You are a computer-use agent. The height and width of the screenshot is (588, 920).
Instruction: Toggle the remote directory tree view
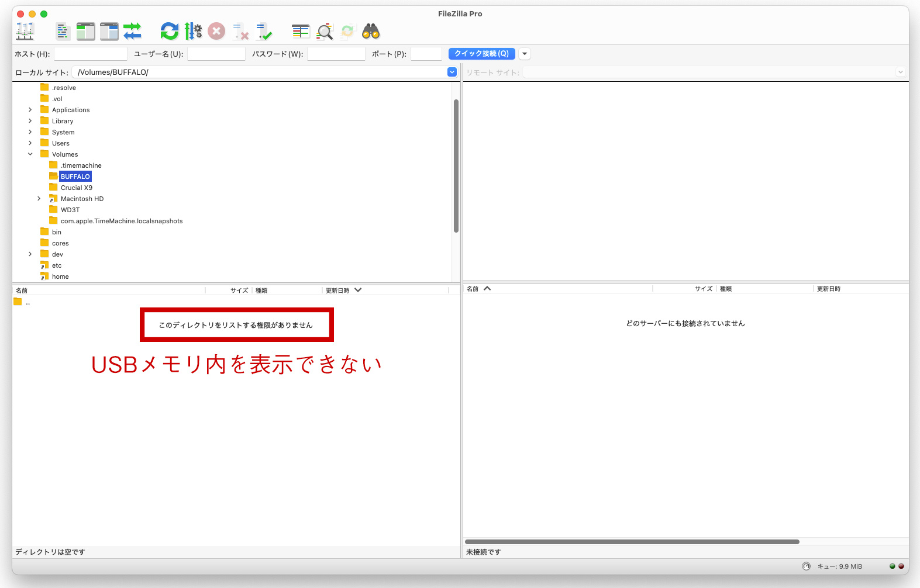point(109,32)
